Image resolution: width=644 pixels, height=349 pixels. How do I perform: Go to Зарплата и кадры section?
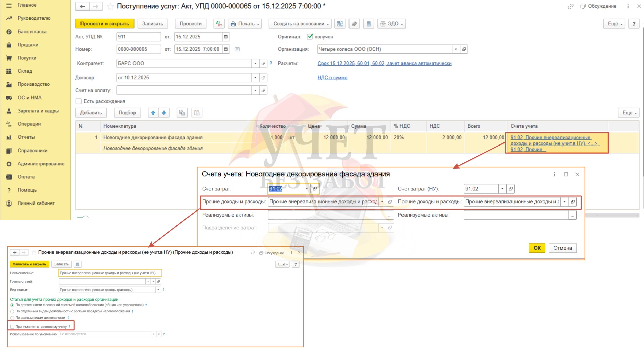coord(38,111)
